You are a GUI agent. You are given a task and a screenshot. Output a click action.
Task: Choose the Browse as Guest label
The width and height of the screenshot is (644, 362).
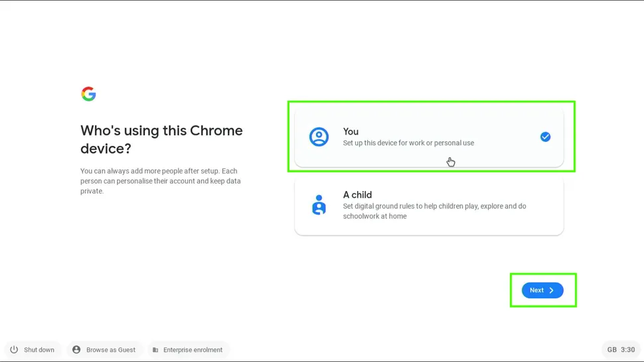click(111, 349)
